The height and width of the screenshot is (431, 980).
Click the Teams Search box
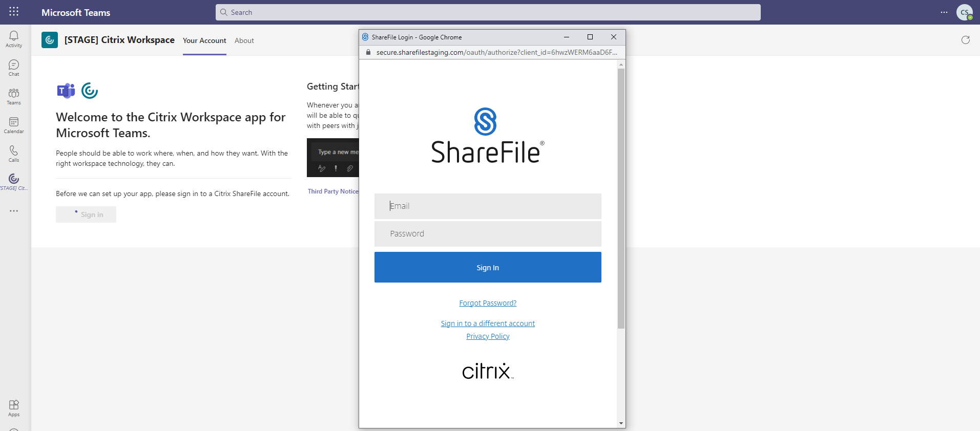coord(488,12)
